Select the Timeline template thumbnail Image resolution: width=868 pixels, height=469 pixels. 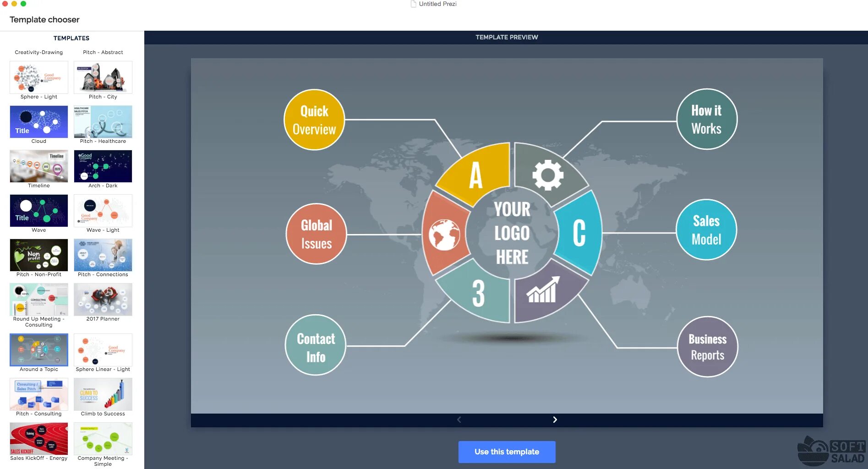point(39,166)
